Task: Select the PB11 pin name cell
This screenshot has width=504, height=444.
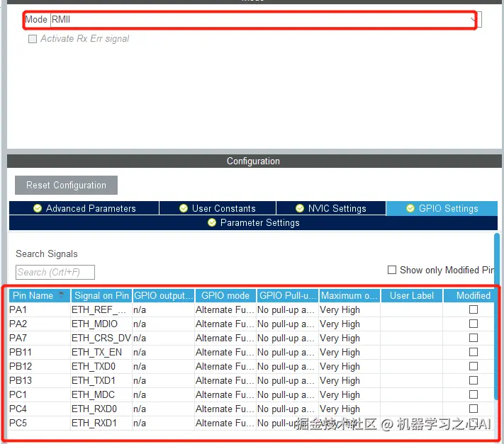Action: (x=40, y=352)
